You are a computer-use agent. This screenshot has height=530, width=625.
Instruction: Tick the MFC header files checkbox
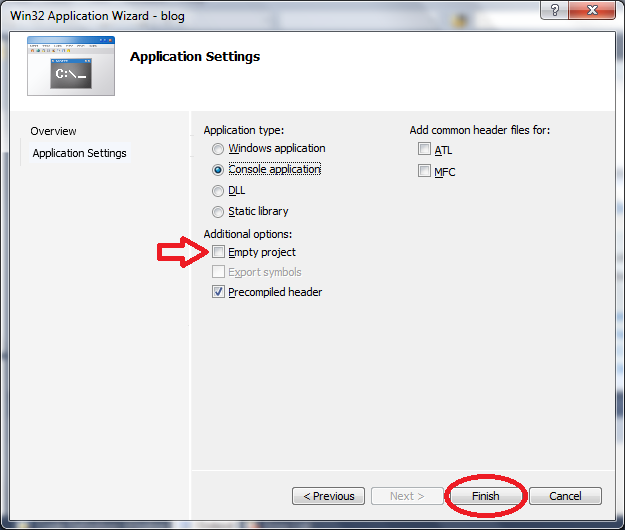coord(424,171)
